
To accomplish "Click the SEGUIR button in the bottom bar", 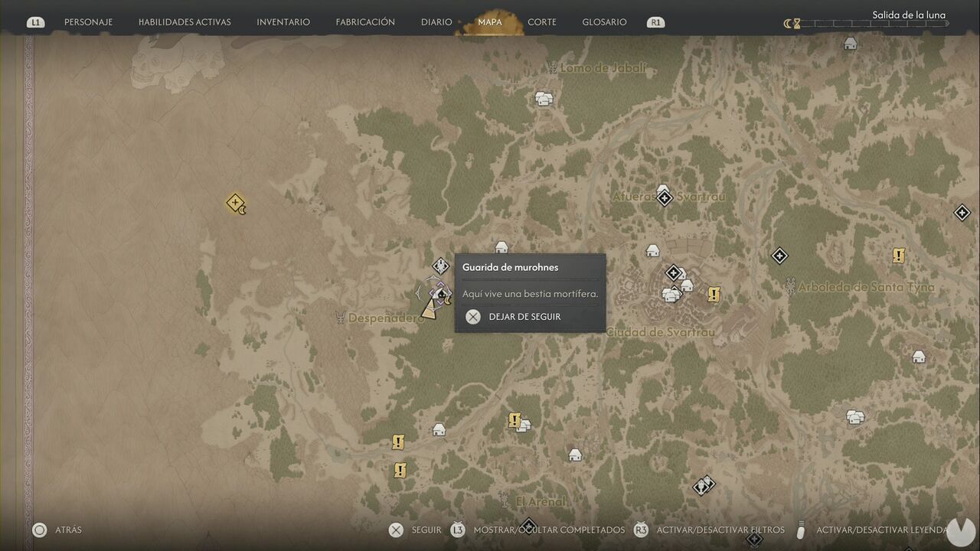I will point(415,530).
